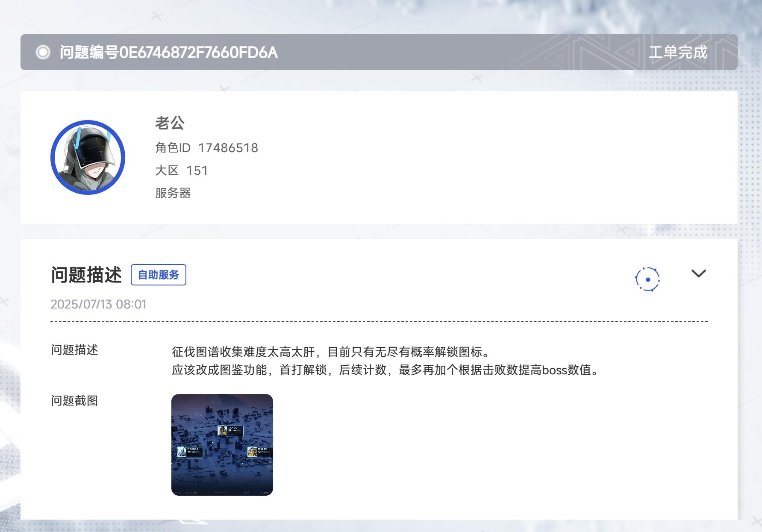Viewport: 762px width, 532px height.
Task: Click the 服务器 label
Action: click(x=173, y=193)
